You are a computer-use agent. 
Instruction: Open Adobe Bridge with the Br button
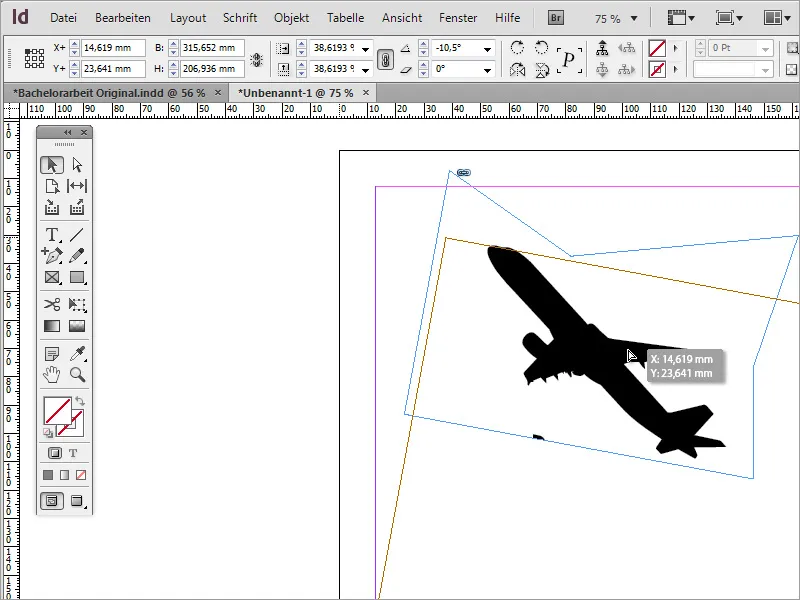(x=556, y=18)
